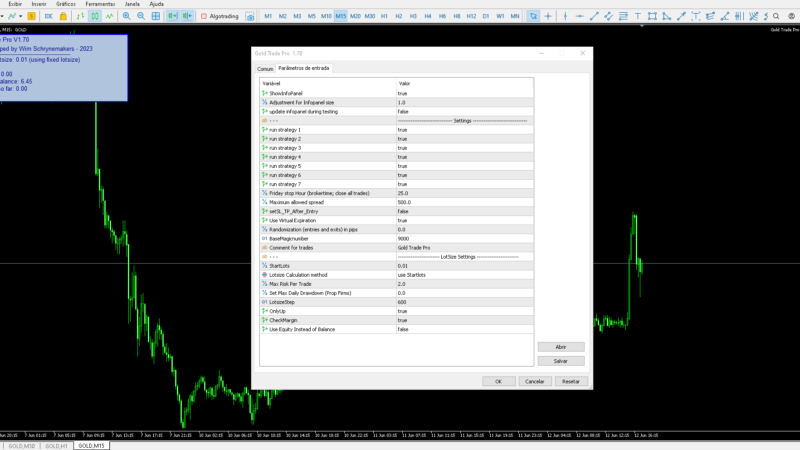Select the horizontal line drawing tool

point(580,16)
